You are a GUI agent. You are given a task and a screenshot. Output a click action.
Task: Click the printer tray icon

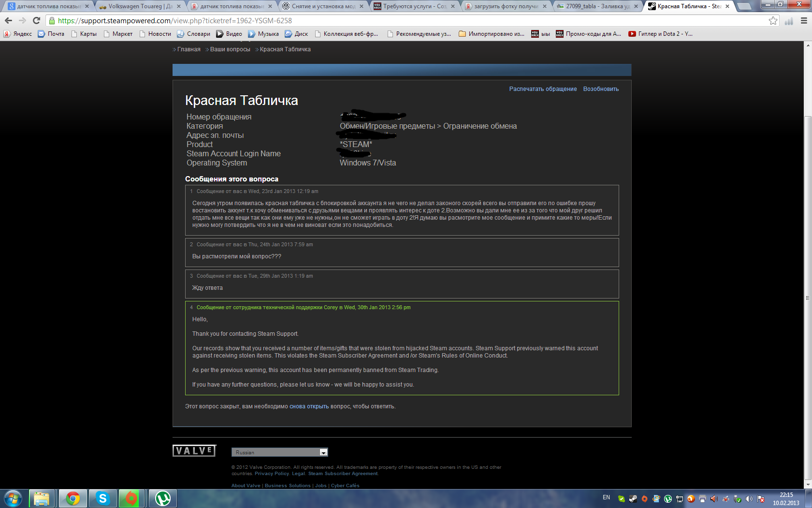[702, 499]
